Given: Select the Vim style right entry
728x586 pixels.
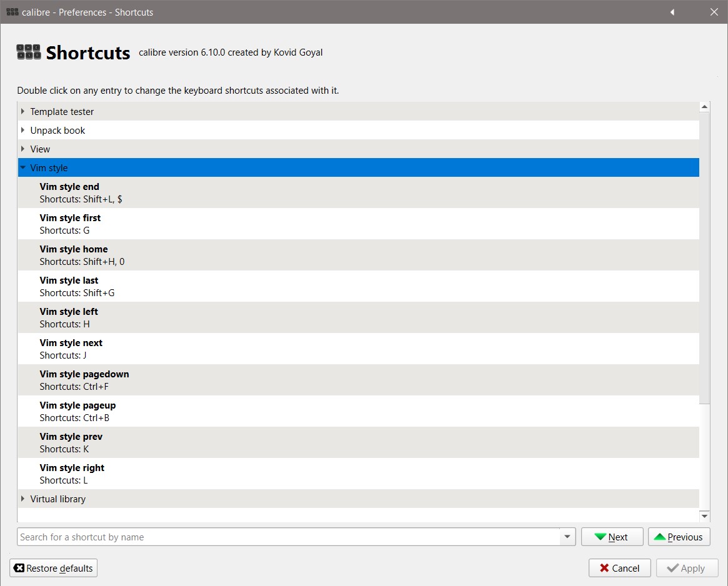Looking at the screenshot, I should [x=72, y=474].
